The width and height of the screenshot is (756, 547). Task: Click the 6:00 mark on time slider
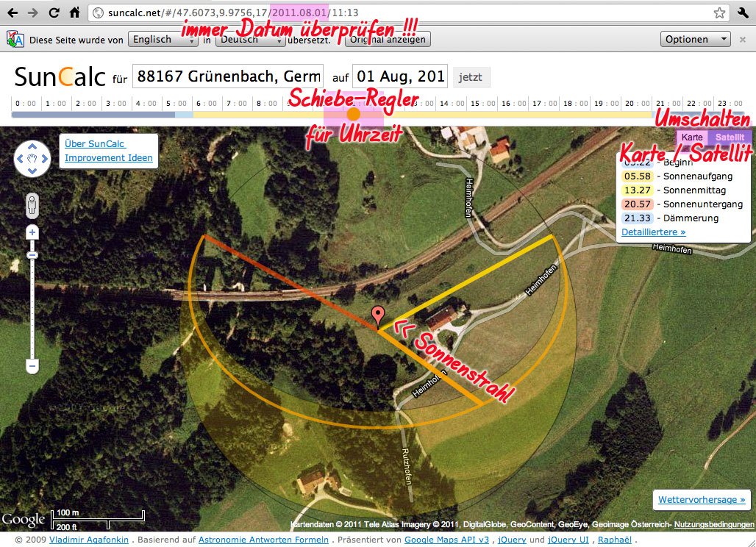[x=207, y=103]
